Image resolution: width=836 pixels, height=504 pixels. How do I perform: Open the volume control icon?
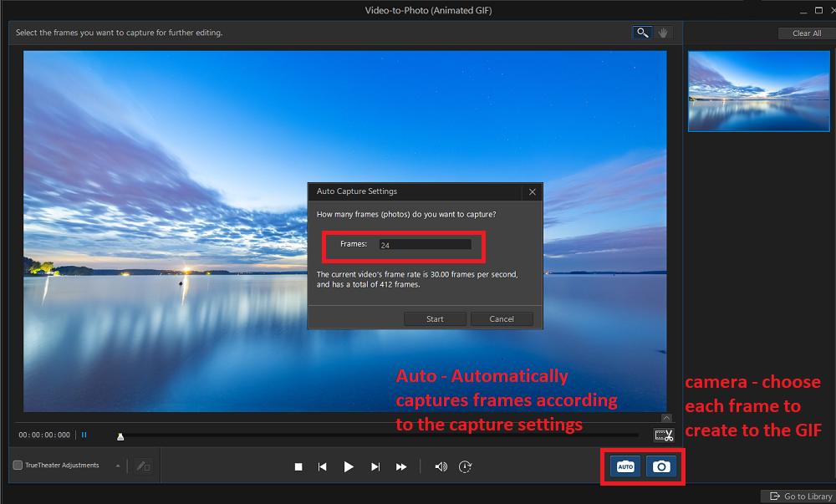point(441,466)
